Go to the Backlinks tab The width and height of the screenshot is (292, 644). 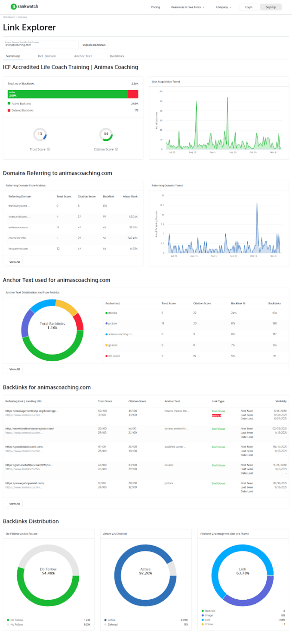tap(117, 56)
